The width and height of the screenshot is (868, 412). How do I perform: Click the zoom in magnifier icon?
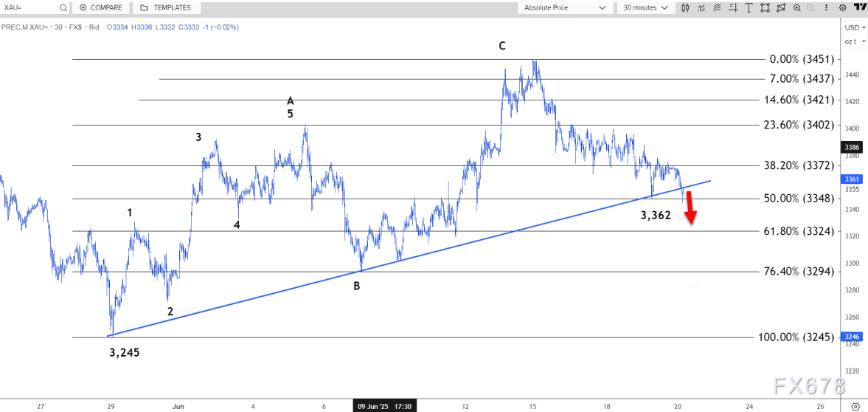[797, 7]
